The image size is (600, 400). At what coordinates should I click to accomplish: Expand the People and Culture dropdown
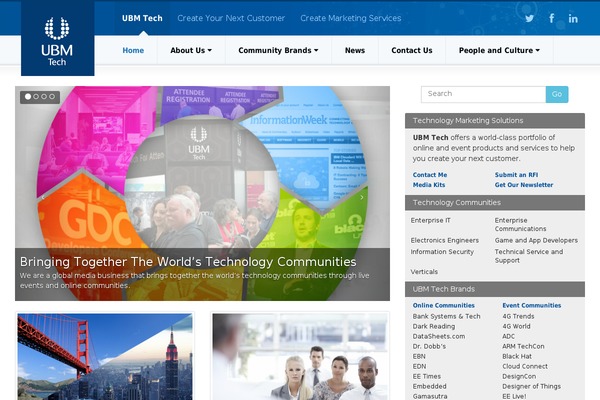(x=499, y=50)
